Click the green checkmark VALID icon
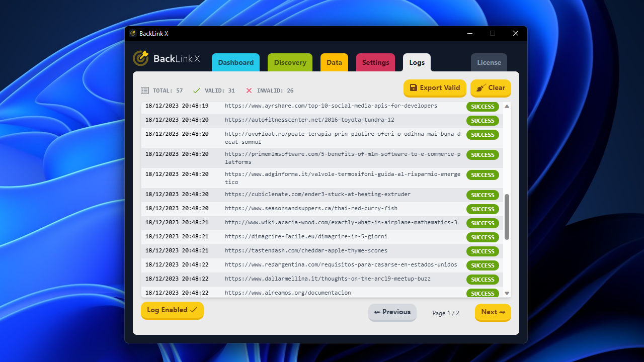Screen dimensions: 644x362 [197, 90]
